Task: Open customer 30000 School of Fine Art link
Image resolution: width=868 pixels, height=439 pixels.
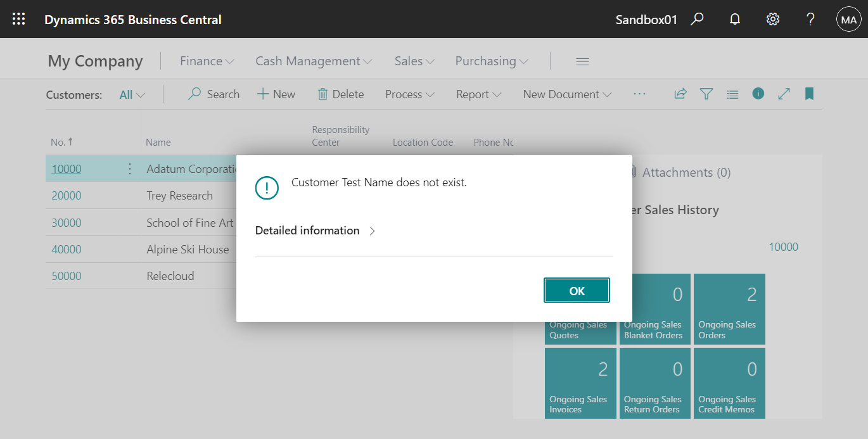Action: tap(67, 222)
